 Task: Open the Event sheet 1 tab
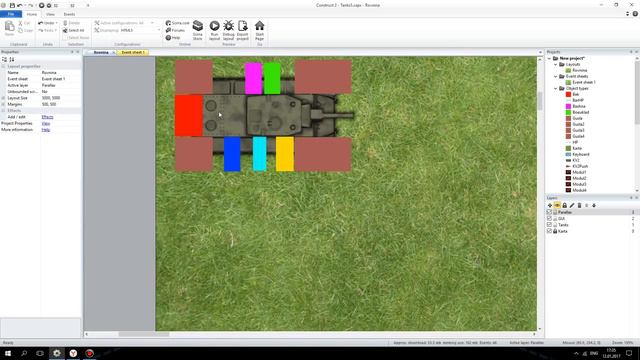coord(133,53)
